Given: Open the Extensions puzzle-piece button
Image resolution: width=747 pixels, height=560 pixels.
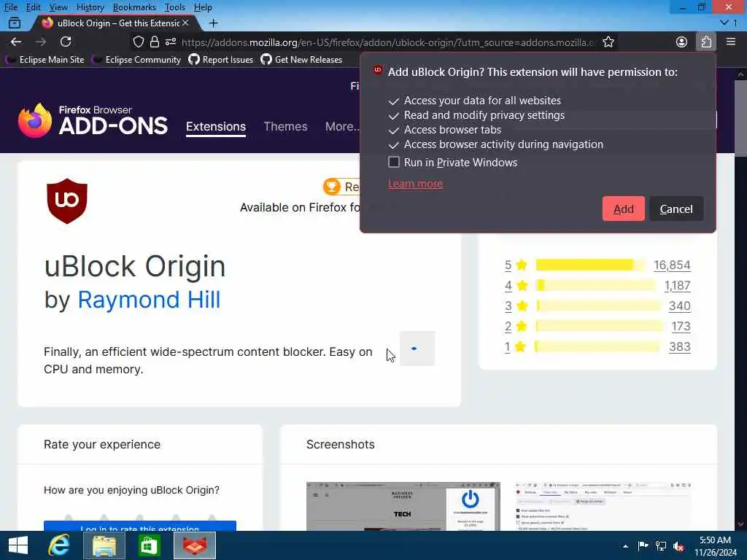Looking at the screenshot, I should pyautogui.click(x=706, y=42).
